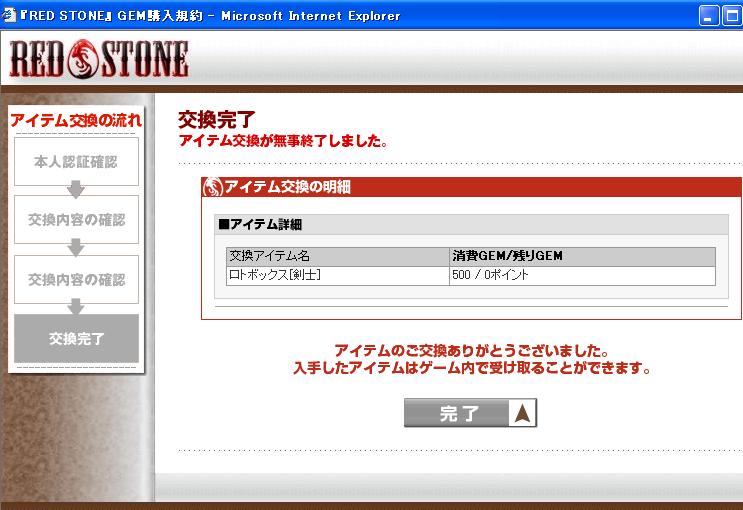The width and height of the screenshot is (743, 510).
Task: Click the text アイテム交換が無事終了しました。
Action: pyautogui.click(x=283, y=141)
